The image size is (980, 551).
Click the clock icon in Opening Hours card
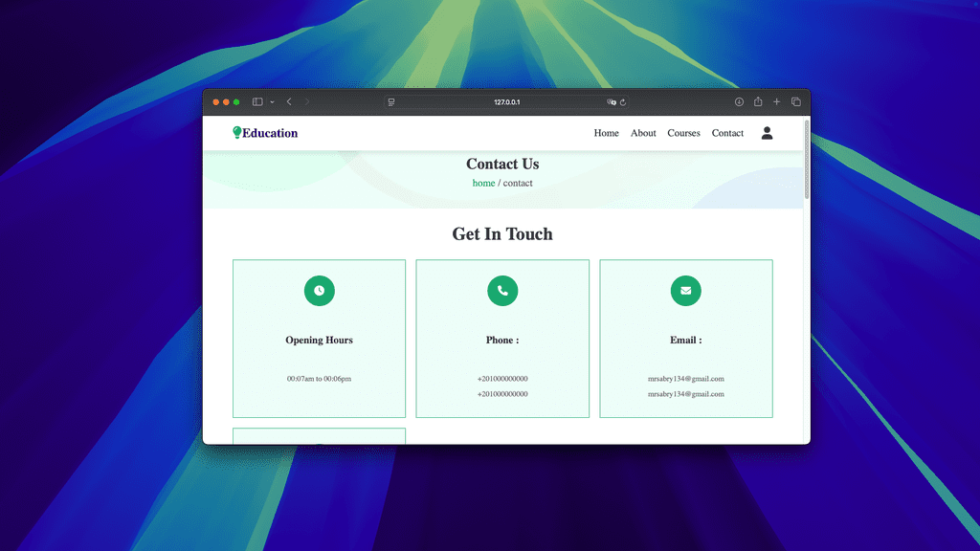[320, 291]
